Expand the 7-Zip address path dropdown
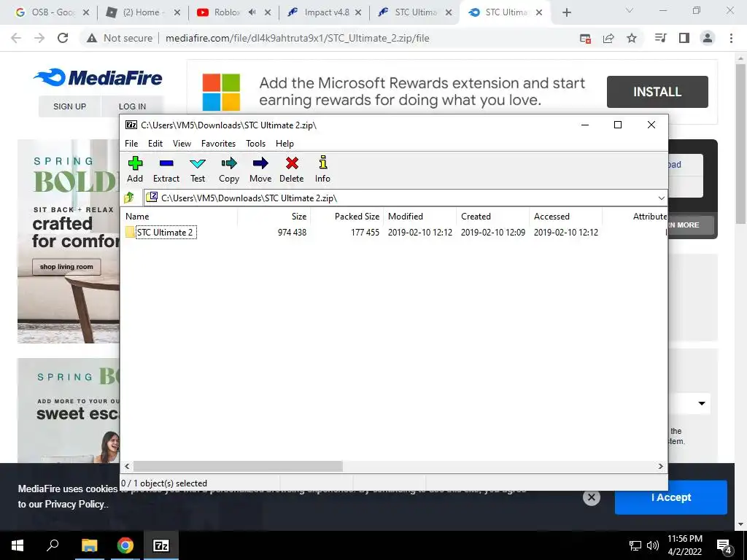 (661, 198)
